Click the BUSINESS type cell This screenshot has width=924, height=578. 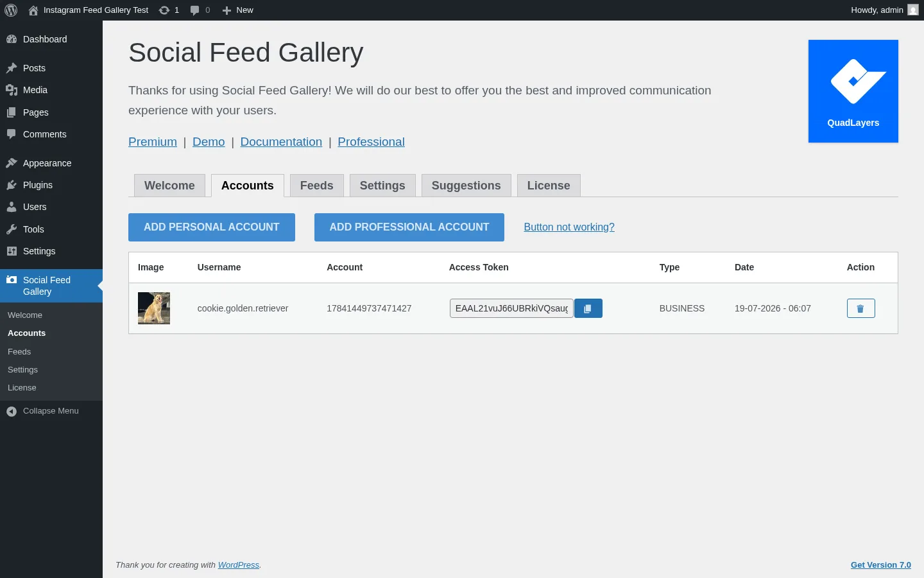pos(682,308)
